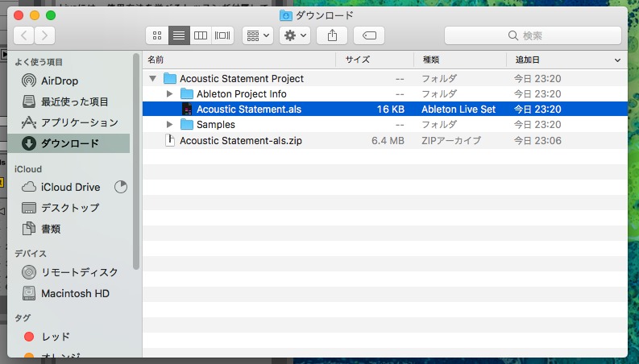The height and width of the screenshot is (364, 639).
Task: Open the gear action menu
Action: tap(295, 35)
